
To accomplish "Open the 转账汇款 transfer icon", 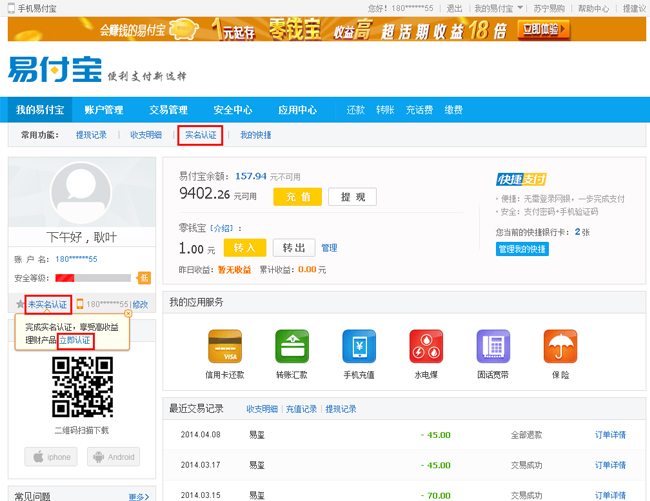I will [292, 346].
